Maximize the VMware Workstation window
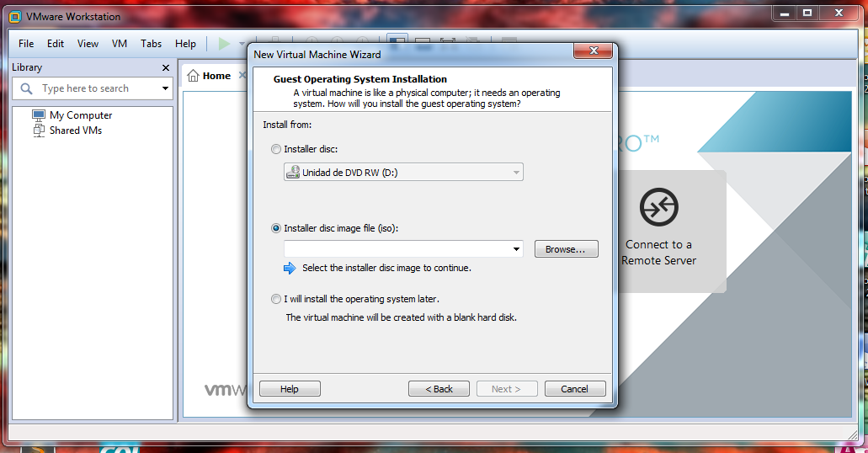This screenshot has width=868, height=453. (x=807, y=13)
